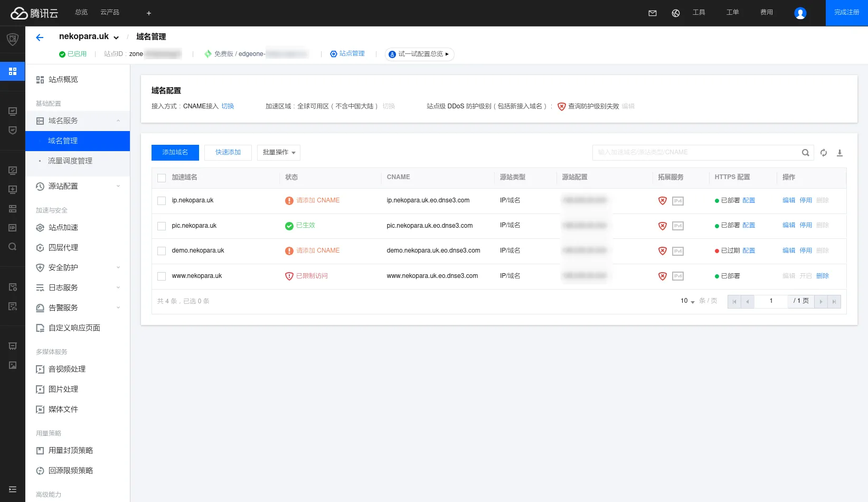Click 删除 in www.nekopara.uk row

click(x=823, y=276)
